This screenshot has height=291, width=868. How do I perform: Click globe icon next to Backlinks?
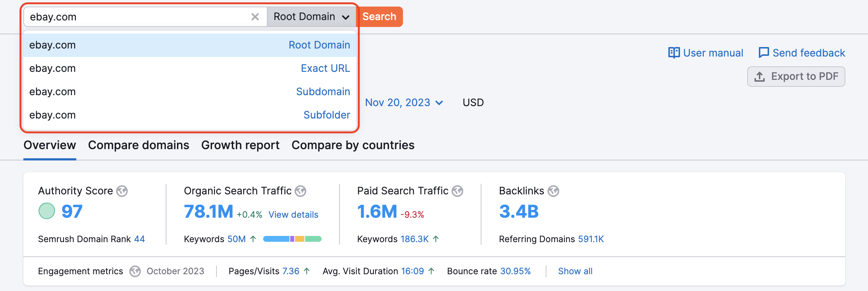(553, 191)
